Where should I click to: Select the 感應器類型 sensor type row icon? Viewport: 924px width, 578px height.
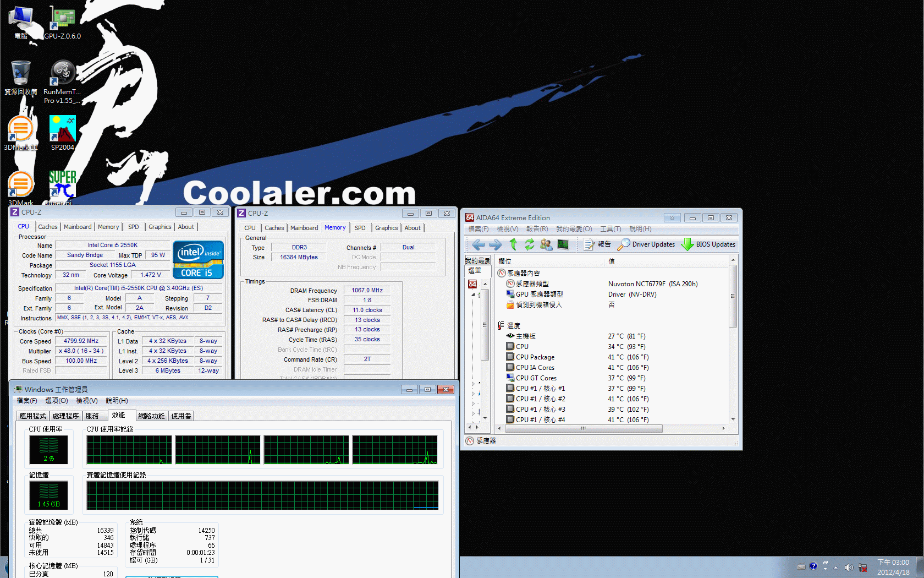pyautogui.click(x=510, y=283)
